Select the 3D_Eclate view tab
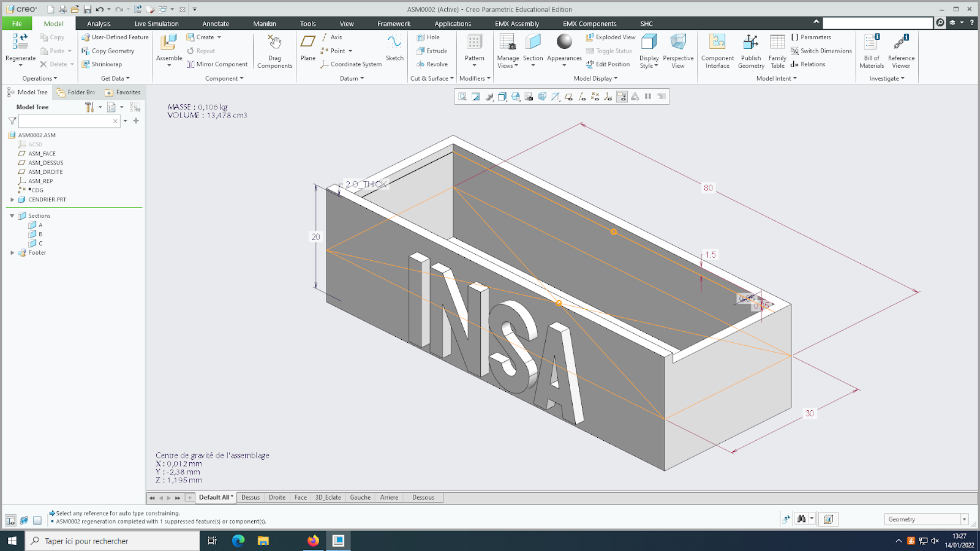The image size is (980, 551). click(328, 498)
